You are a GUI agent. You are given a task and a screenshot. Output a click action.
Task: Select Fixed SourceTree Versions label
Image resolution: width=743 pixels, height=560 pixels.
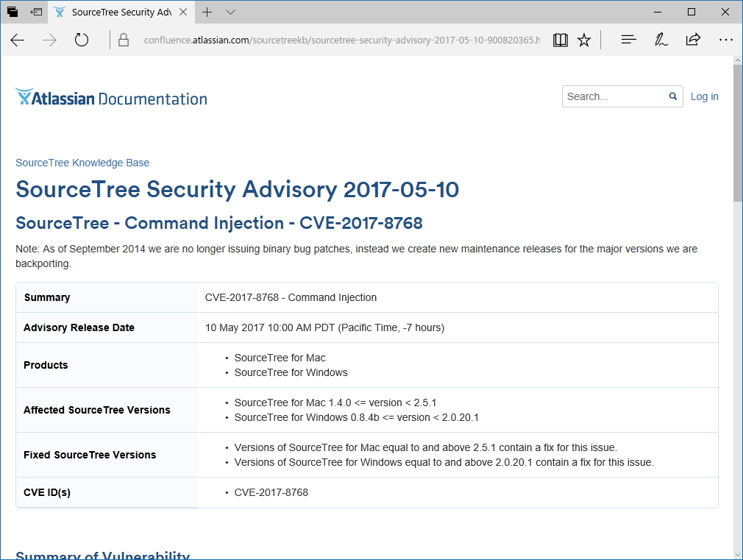tap(90, 455)
